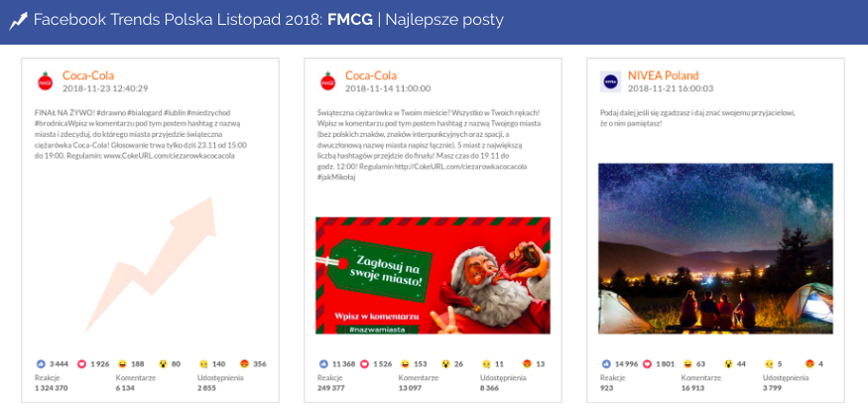
Task: Click the Udostępnienia count 8 366
Action: pyautogui.click(x=493, y=388)
